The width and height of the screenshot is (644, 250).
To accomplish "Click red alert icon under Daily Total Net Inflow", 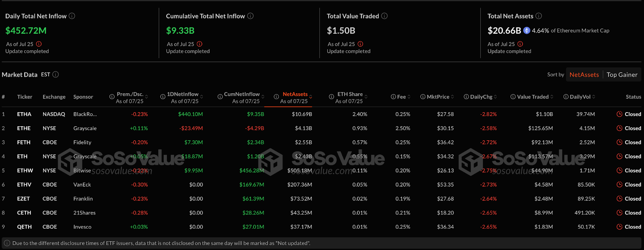I will click(x=39, y=44).
